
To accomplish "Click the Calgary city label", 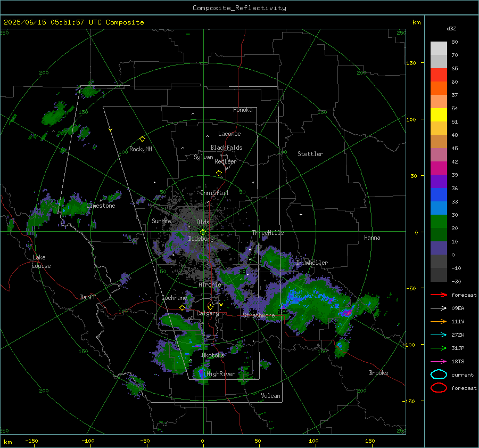I will click(x=208, y=313).
